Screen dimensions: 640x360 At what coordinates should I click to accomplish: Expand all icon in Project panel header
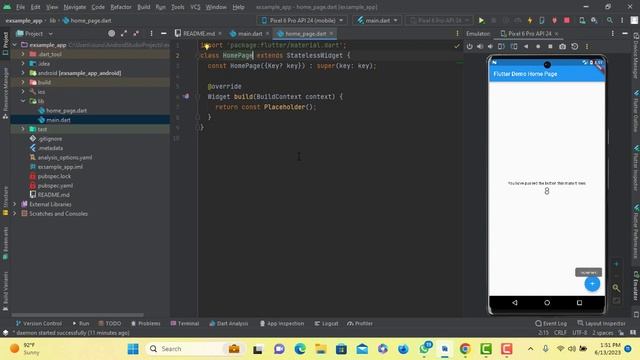click(124, 33)
